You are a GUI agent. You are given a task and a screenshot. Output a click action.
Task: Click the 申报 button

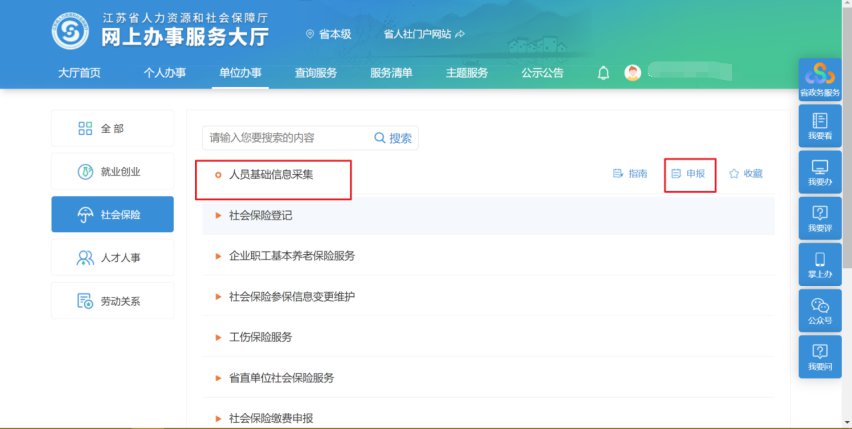[x=689, y=174]
